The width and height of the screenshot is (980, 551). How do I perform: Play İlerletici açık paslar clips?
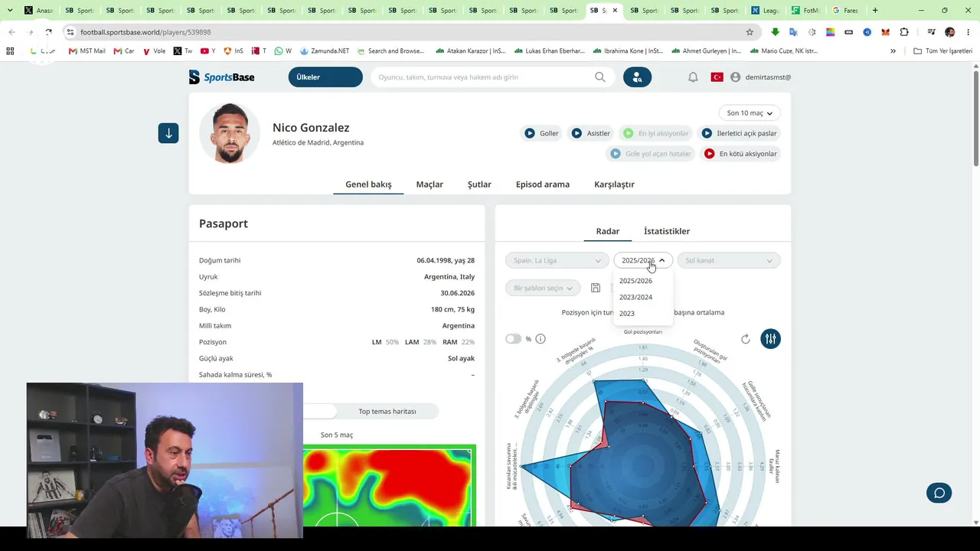point(740,133)
